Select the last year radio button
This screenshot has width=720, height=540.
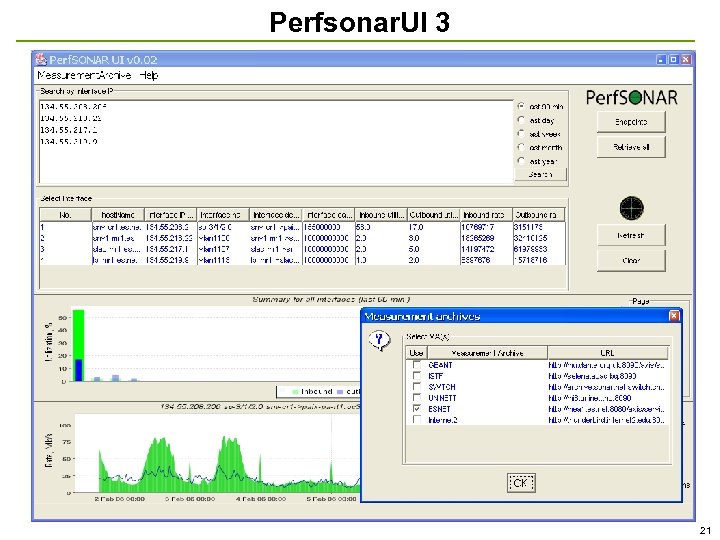point(521,161)
